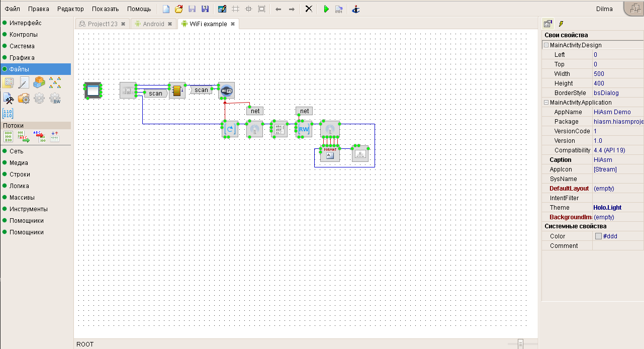Click the FORMAT element on canvas
The width and height of the screenshot is (644, 349).
click(x=330, y=153)
